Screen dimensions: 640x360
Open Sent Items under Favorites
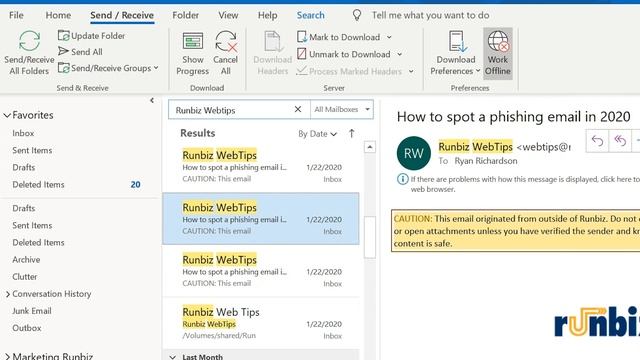coord(32,151)
